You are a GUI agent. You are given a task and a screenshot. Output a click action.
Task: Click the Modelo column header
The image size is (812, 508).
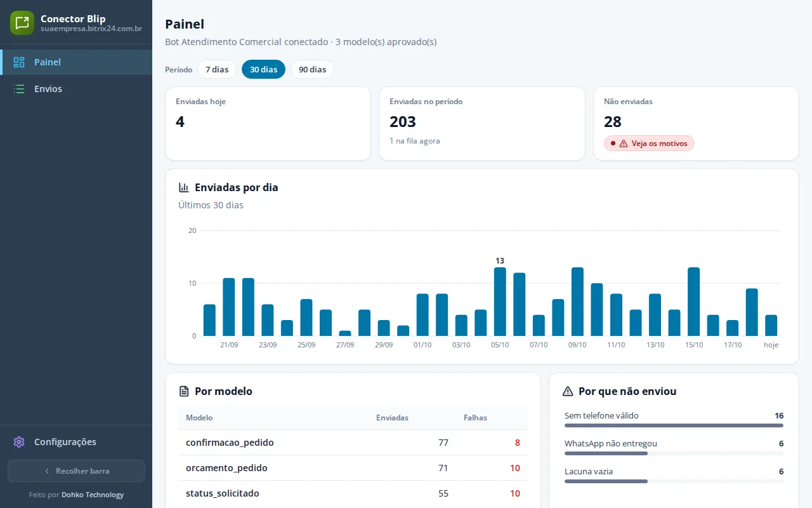(199, 418)
